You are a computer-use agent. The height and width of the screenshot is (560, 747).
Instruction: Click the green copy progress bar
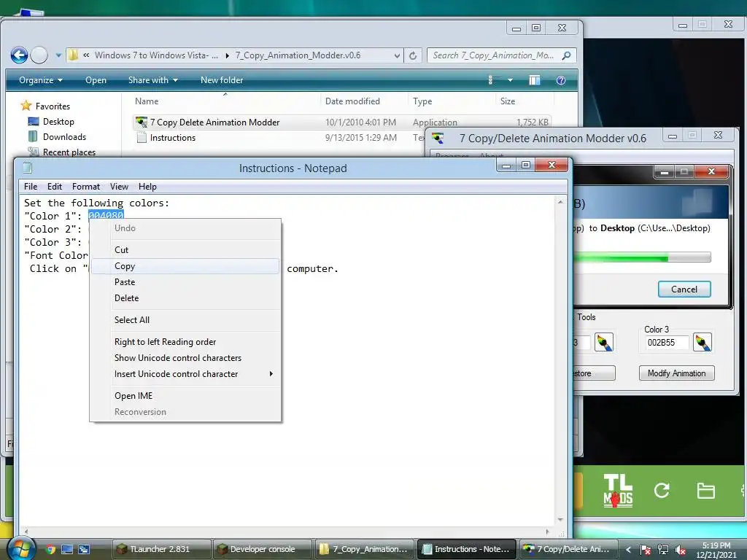point(642,257)
